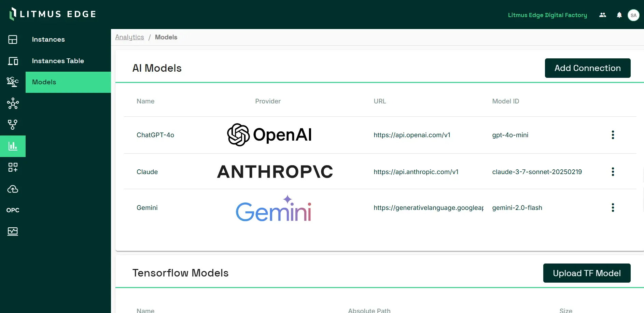
Task: Click the users group icon in header
Action: pos(603,15)
